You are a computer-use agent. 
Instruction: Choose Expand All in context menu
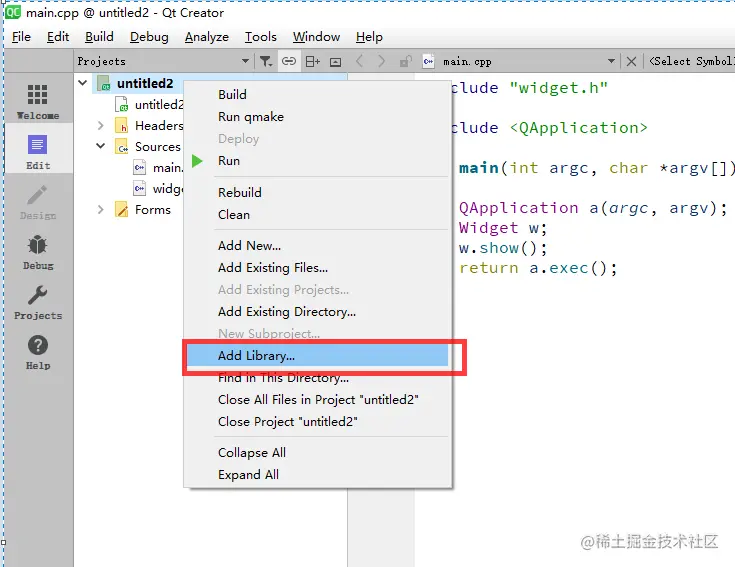[317, 475]
